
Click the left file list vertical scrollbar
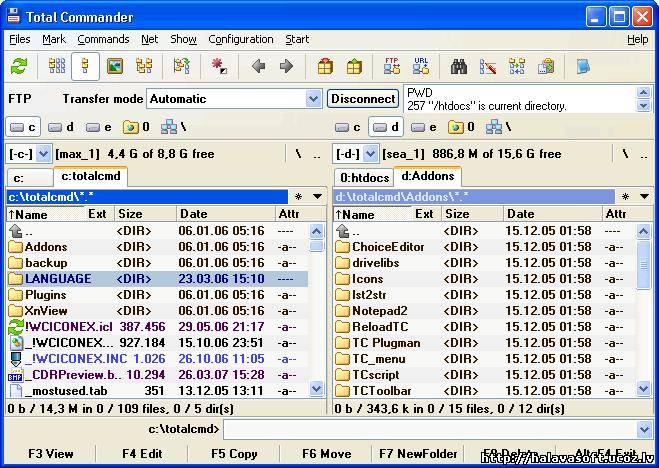pyautogui.click(x=317, y=310)
